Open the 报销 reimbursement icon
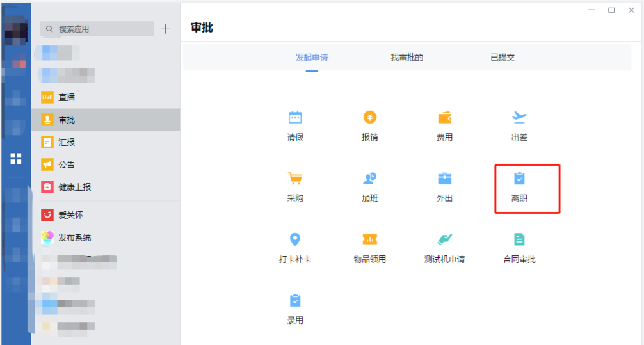This screenshot has height=345, width=644. 369,118
